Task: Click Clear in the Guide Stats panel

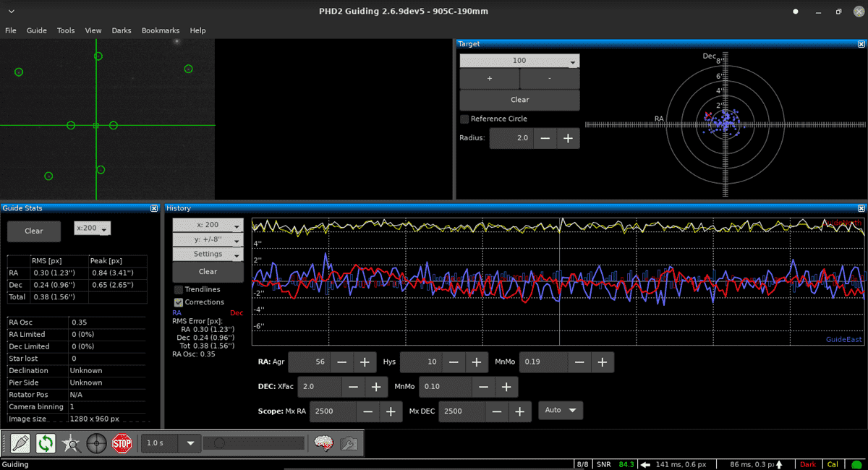Action: 34,231
